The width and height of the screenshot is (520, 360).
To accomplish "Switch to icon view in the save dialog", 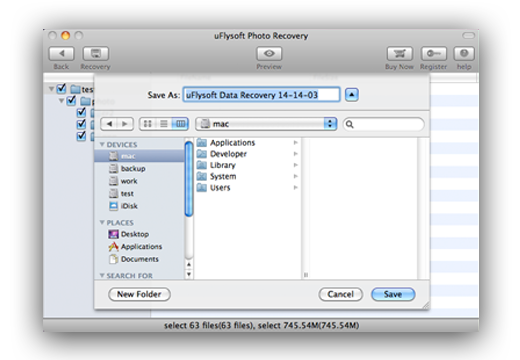I will (x=147, y=124).
